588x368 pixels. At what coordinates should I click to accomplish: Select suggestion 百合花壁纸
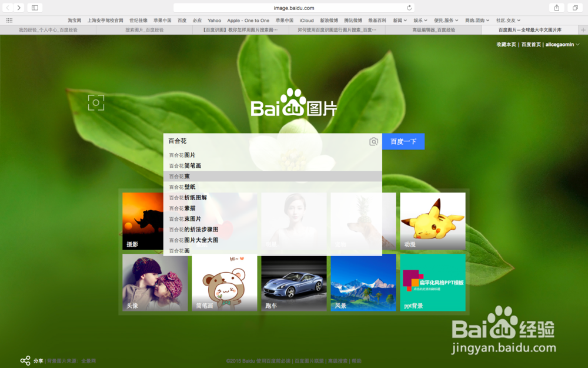(x=273, y=187)
